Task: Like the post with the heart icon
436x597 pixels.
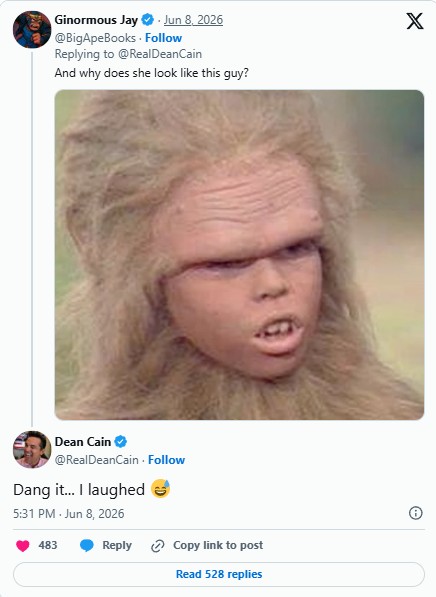Action: coord(22,546)
